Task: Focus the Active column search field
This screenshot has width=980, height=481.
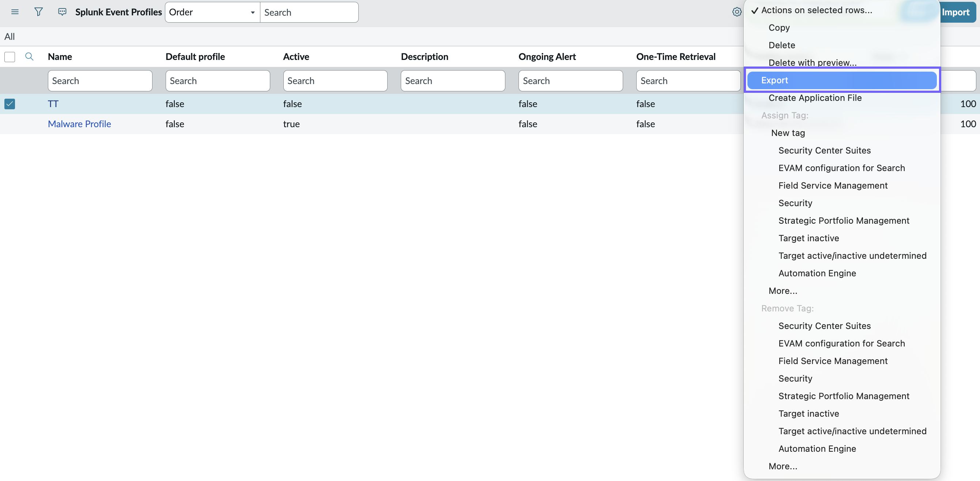Action: click(x=335, y=81)
